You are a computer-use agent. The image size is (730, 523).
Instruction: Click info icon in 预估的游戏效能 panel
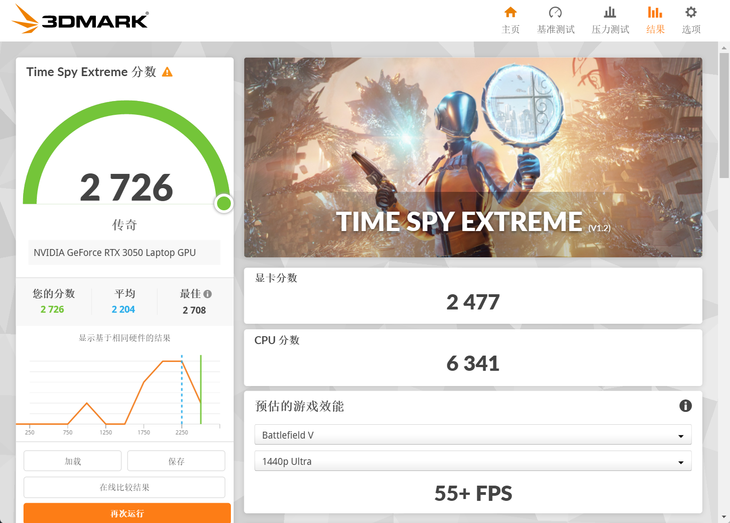point(685,406)
